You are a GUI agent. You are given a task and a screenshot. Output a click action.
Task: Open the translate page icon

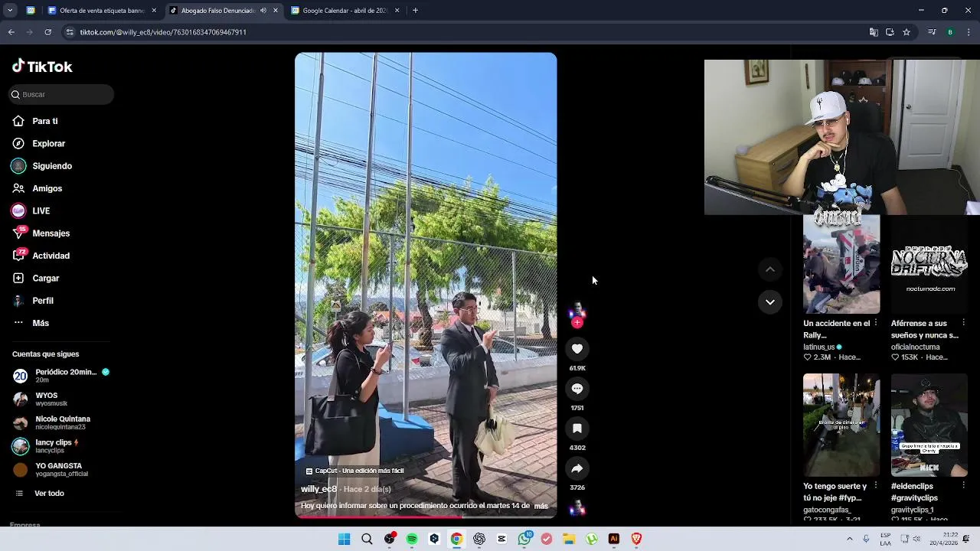874,32
